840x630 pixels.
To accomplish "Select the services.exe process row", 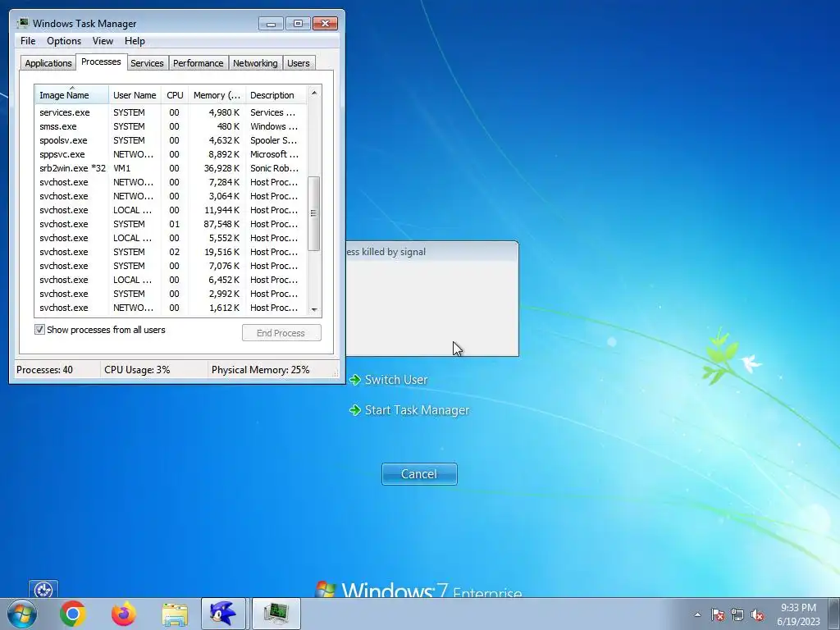I will coord(171,112).
